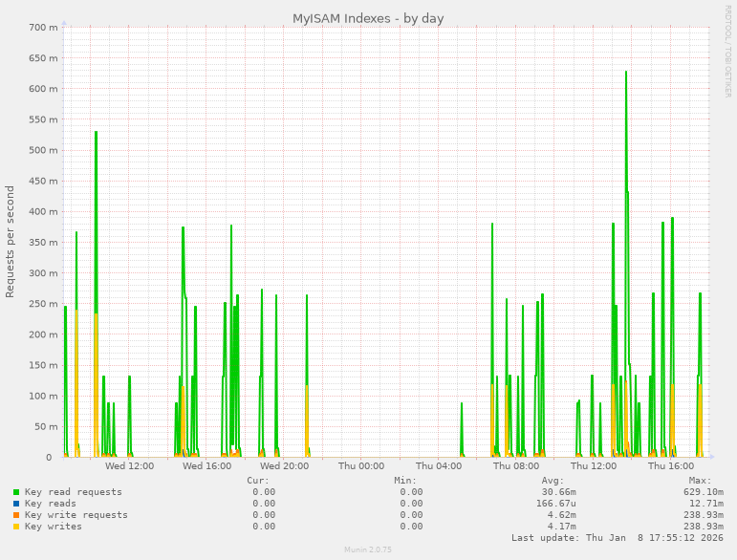Click the 4.17m average value
737x560 pixels.
coord(562,527)
